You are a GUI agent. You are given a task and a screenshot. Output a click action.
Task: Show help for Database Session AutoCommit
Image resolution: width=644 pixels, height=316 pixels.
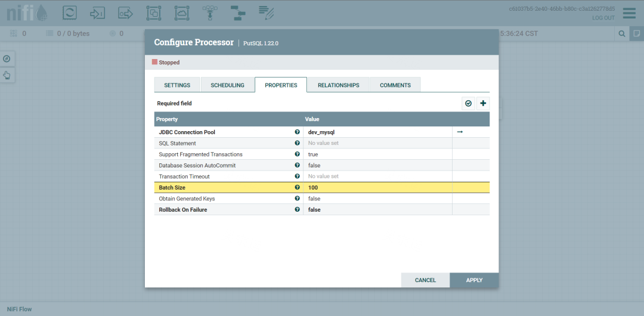click(x=297, y=165)
